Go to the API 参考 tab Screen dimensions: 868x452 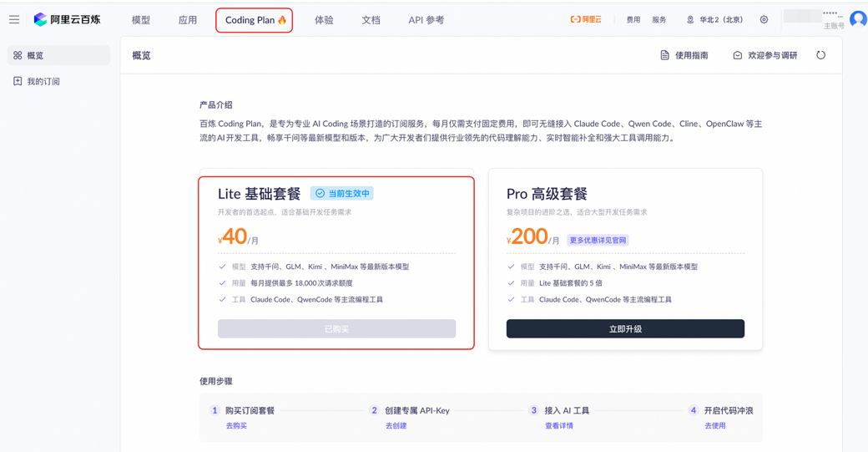click(x=426, y=20)
